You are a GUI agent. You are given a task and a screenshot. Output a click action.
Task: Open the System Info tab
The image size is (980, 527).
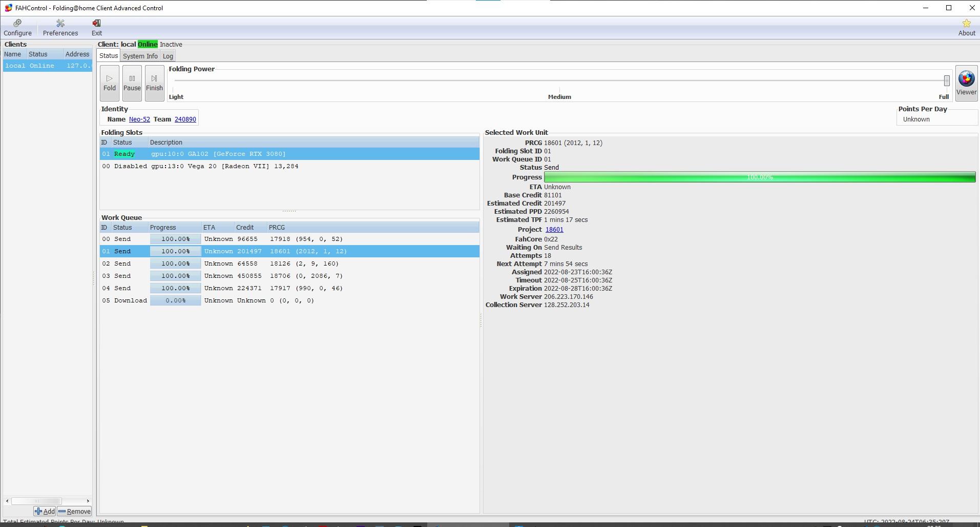(140, 56)
